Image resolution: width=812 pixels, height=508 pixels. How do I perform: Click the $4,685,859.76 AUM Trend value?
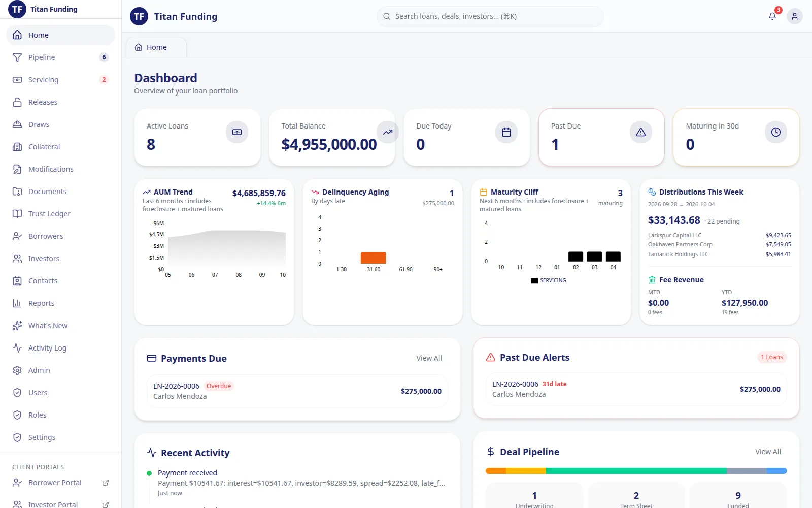pyautogui.click(x=259, y=193)
